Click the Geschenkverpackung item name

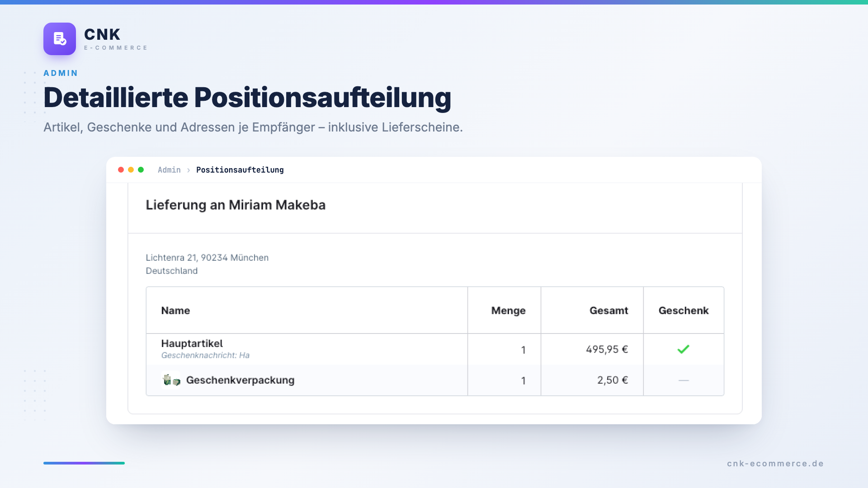(x=240, y=380)
